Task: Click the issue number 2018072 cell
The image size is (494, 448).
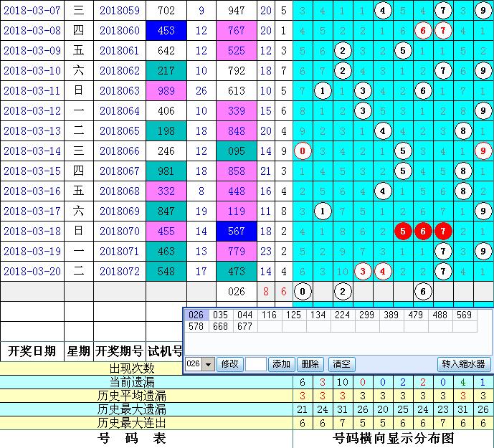Action: (119, 272)
